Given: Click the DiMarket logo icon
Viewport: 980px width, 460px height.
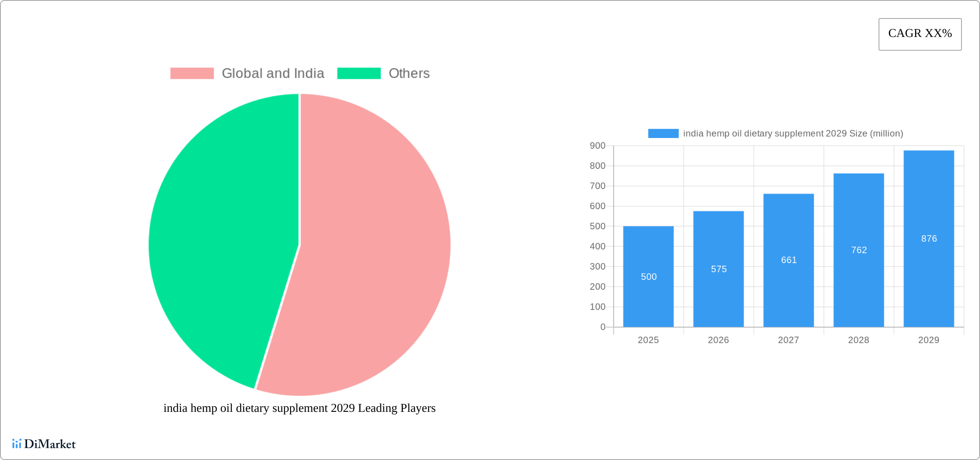Looking at the screenshot, I should pos(17,444).
